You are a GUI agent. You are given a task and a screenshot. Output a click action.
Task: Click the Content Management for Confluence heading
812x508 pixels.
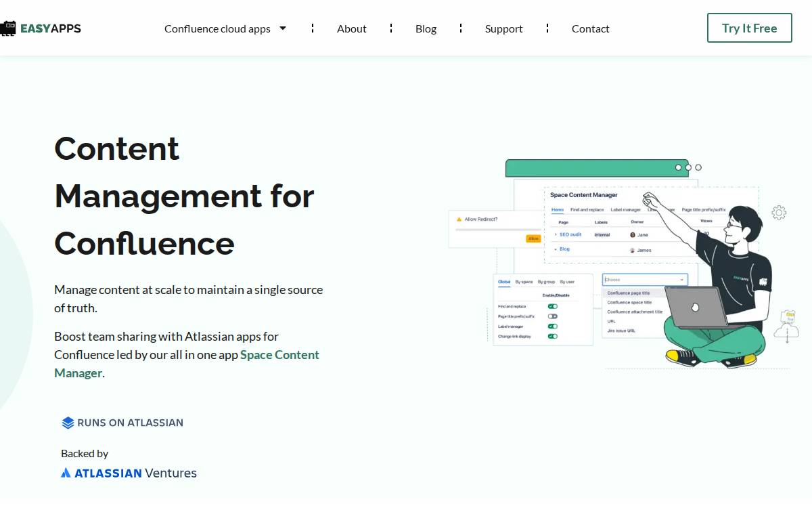[184, 196]
